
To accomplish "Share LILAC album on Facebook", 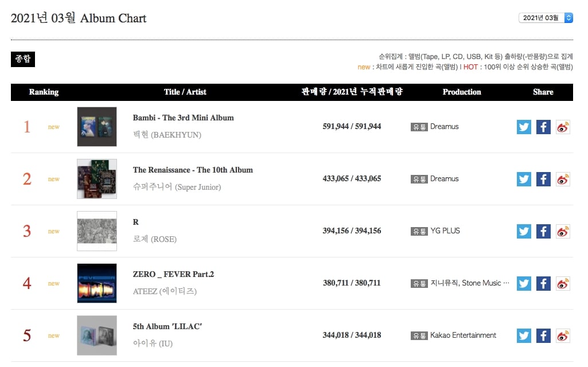I will 543,335.
